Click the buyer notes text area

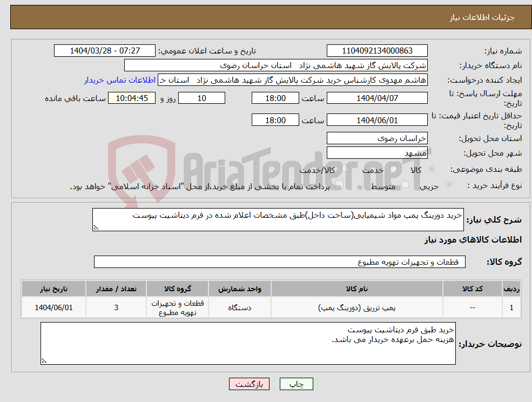click(248, 344)
